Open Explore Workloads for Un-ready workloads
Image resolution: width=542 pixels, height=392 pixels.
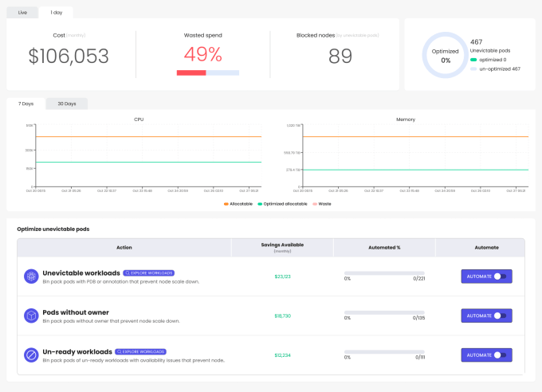click(140, 351)
